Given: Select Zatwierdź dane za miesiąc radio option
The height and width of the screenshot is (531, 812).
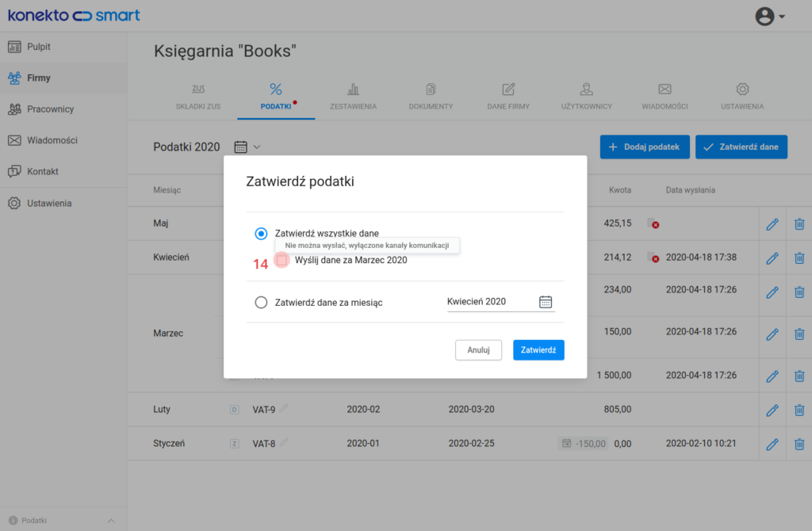Looking at the screenshot, I should [x=261, y=302].
